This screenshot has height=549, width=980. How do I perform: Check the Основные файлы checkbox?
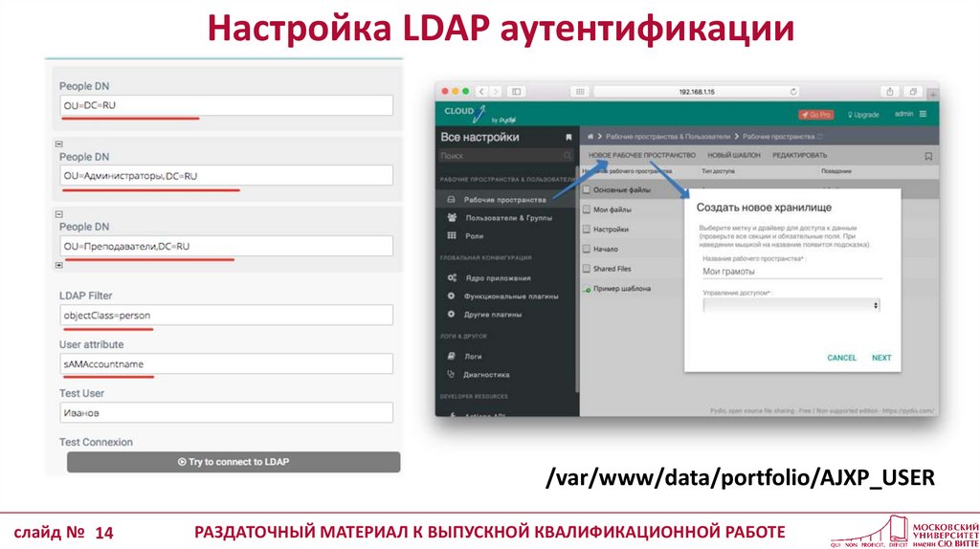587,190
